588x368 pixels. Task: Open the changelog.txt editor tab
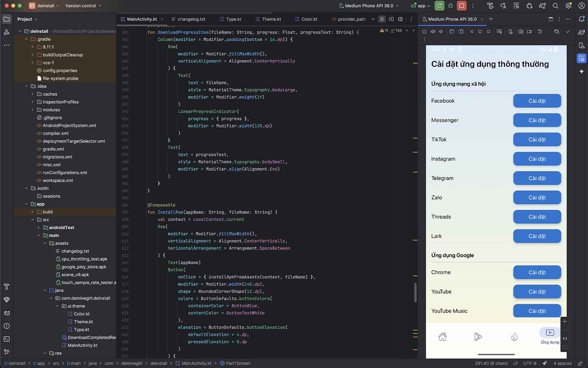click(x=191, y=19)
